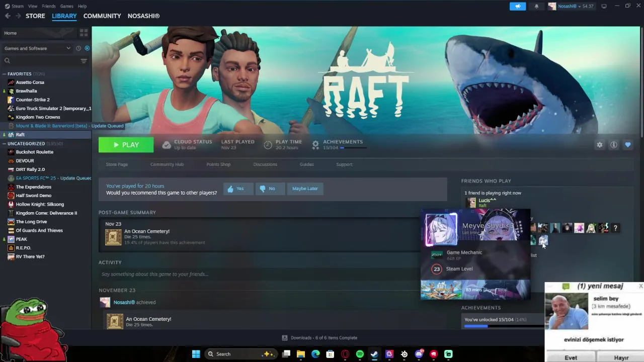This screenshot has width=644, height=362.
Task: Switch to the COMMUNITY tab
Action: [x=102, y=16]
